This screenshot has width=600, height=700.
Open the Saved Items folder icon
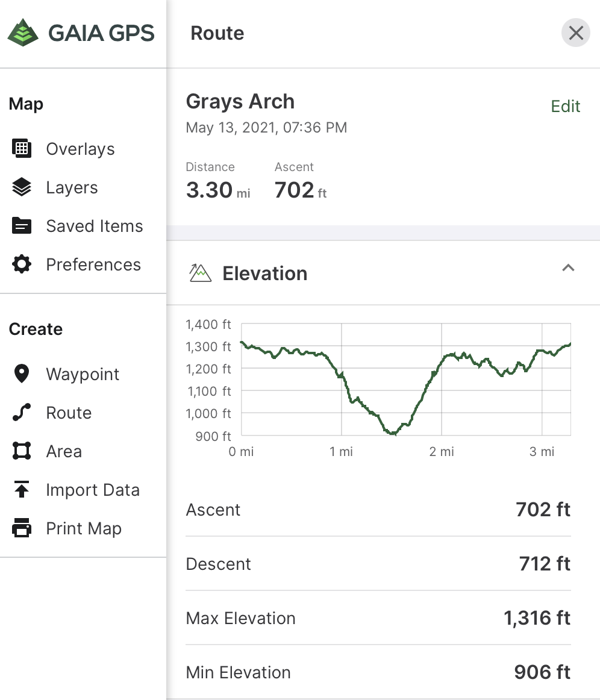pos(22,226)
